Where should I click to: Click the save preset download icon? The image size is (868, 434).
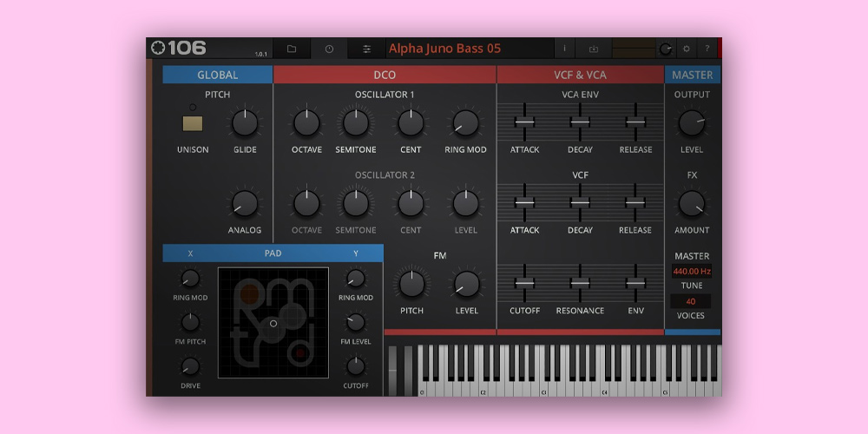click(x=594, y=49)
